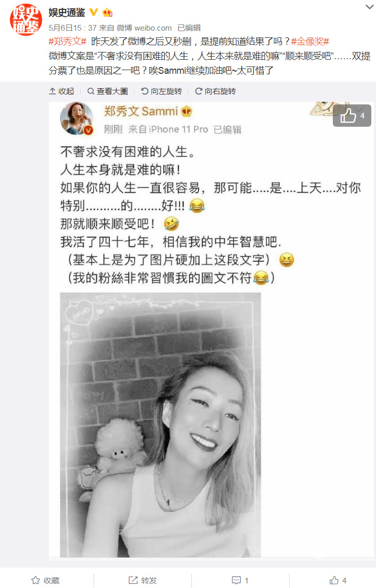
Task: Click the magnifier icon beside 查看大圖
Action: tap(90, 91)
